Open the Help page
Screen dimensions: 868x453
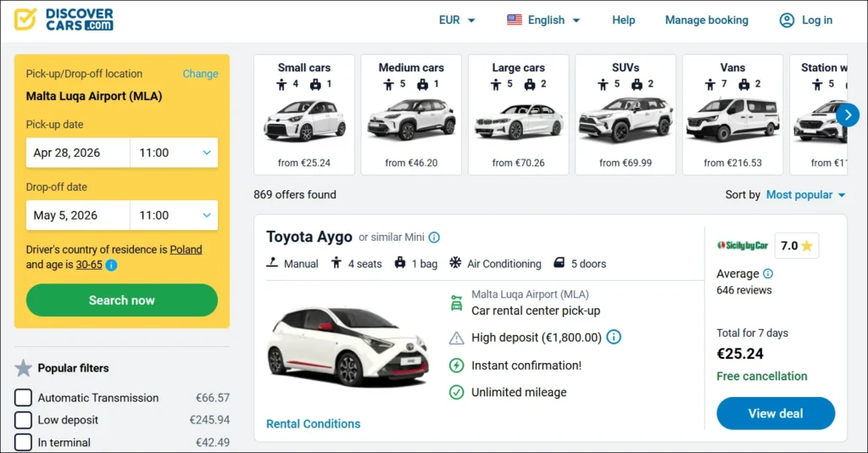click(x=623, y=20)
